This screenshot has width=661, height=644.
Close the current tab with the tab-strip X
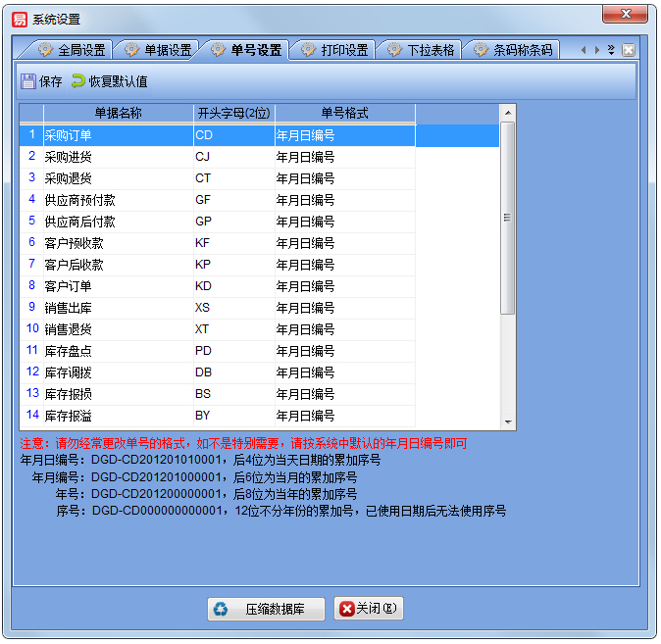pos(629,50)
